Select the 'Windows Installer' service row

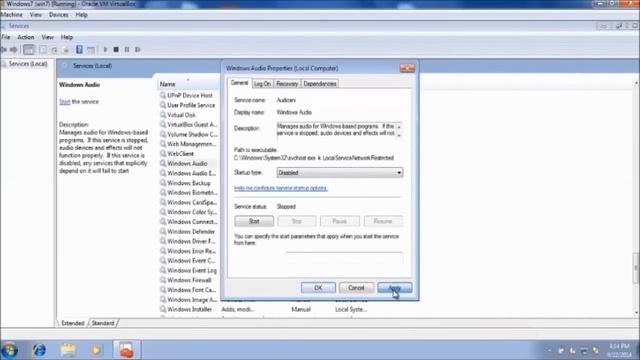pyautogui.click(x=190, y=309)
